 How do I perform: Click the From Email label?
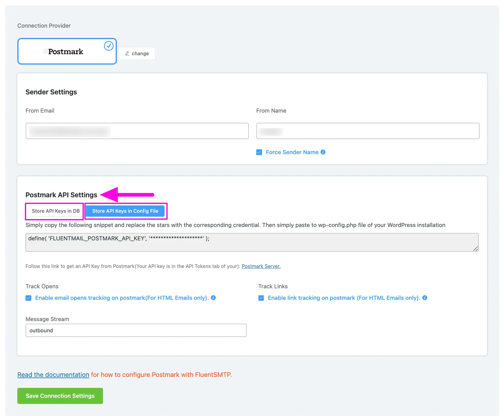click(x=40, y=110)
